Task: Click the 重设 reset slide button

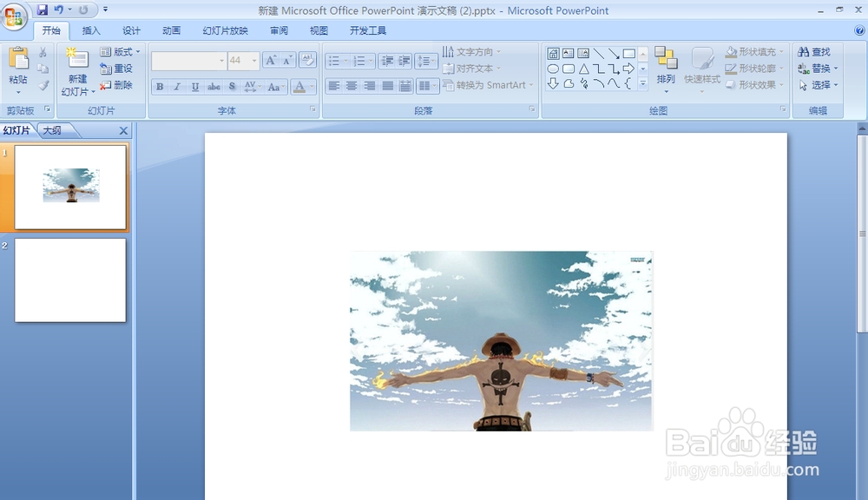Action: click(x=116, y=69)
